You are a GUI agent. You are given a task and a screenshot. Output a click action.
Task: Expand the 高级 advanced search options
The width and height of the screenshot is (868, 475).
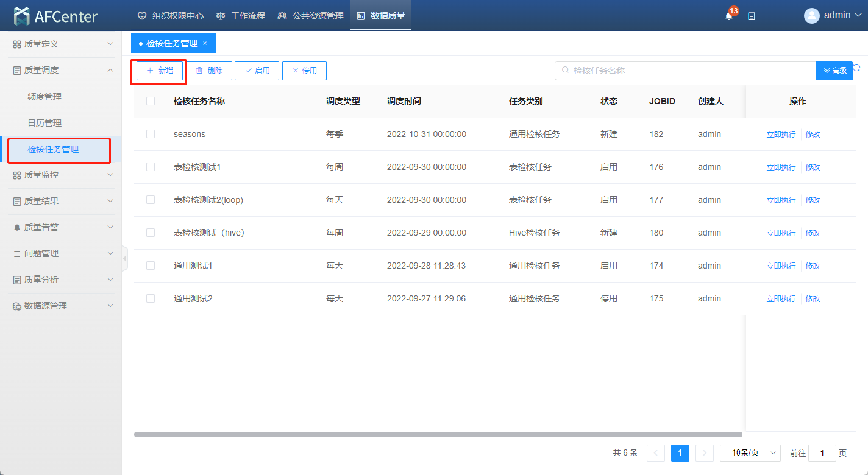pos(834,71)
